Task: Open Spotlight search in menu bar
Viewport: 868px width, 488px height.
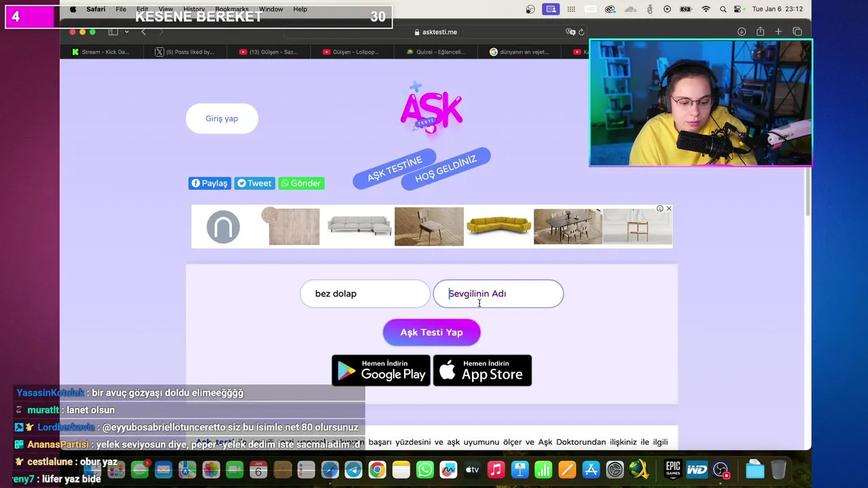Action: 723,9
